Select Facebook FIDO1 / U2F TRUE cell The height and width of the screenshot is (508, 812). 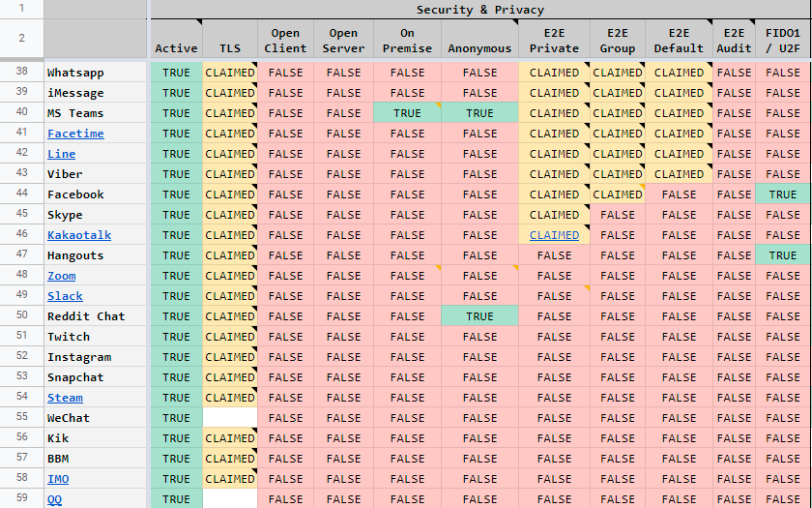[782, 194]
